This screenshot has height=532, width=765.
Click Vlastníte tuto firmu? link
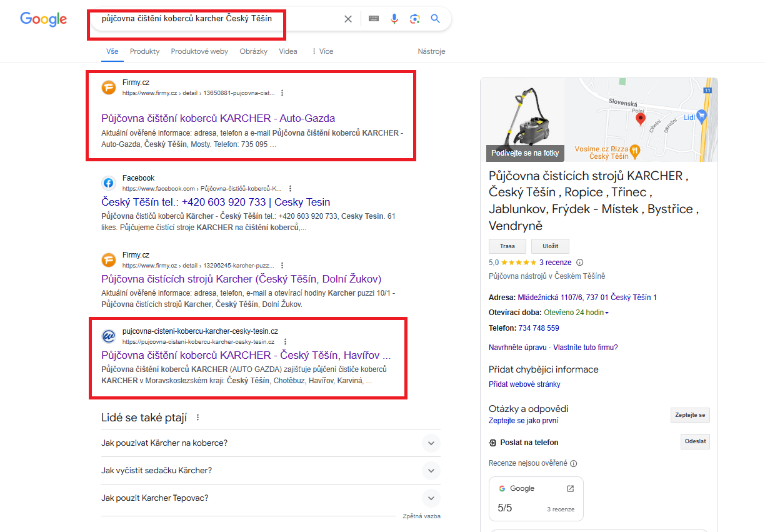(x=586, y=348)
